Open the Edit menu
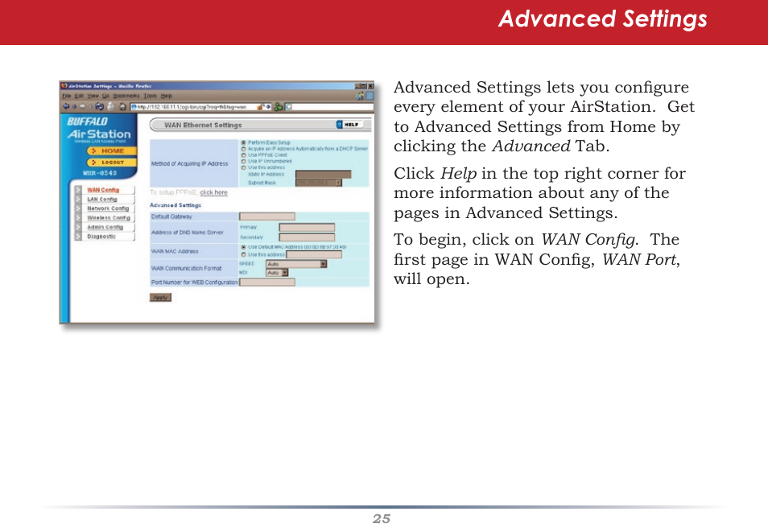The height and width of the screenshot is (532, 768). point(79,96)
